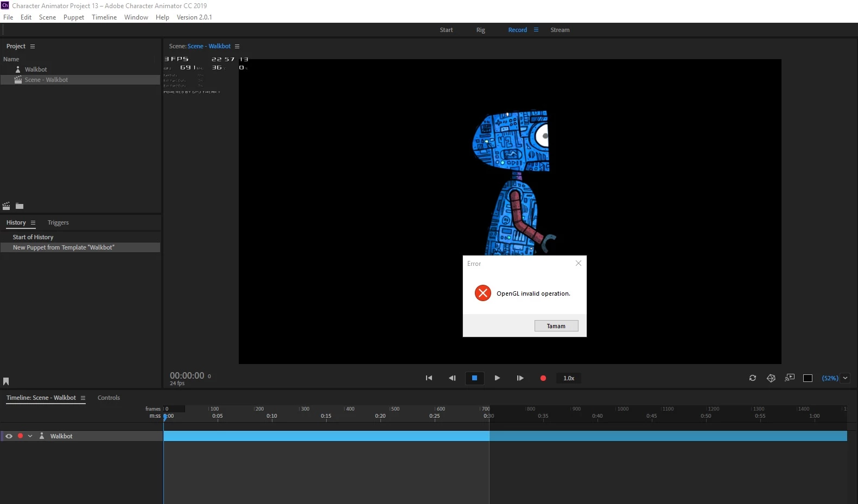
Task: Open the Record workspace options menu
Action: point(536,30)
